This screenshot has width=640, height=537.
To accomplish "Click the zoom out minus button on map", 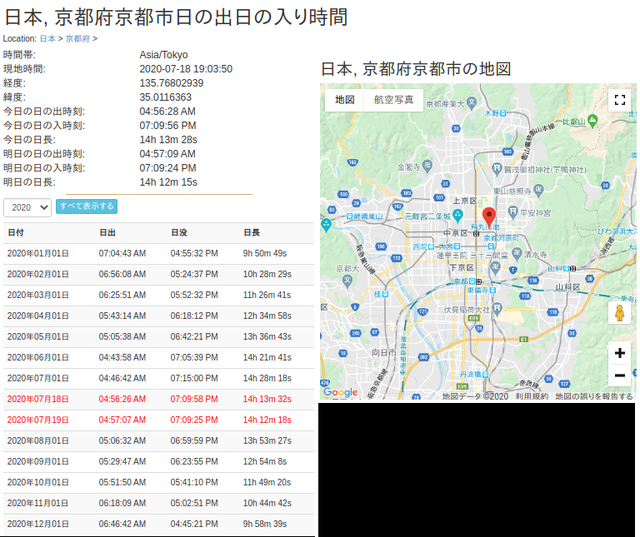I will coord(619,376).
